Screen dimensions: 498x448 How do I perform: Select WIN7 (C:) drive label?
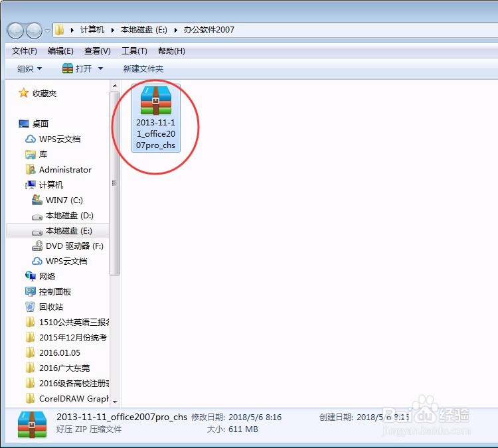[64, 200]
